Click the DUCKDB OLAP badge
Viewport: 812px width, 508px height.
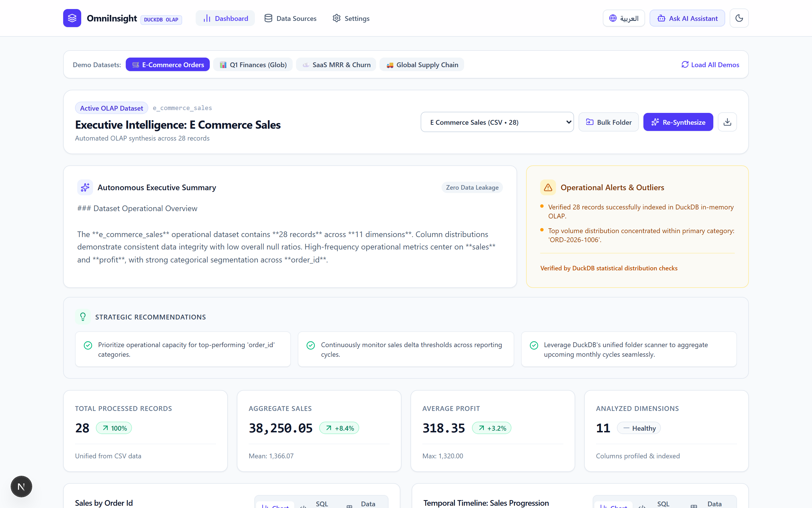coord(161,19)
